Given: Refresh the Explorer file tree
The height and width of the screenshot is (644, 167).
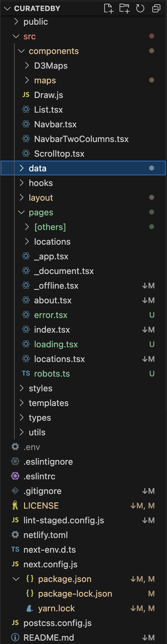Looking at the screenshot, I should point(140,8).
